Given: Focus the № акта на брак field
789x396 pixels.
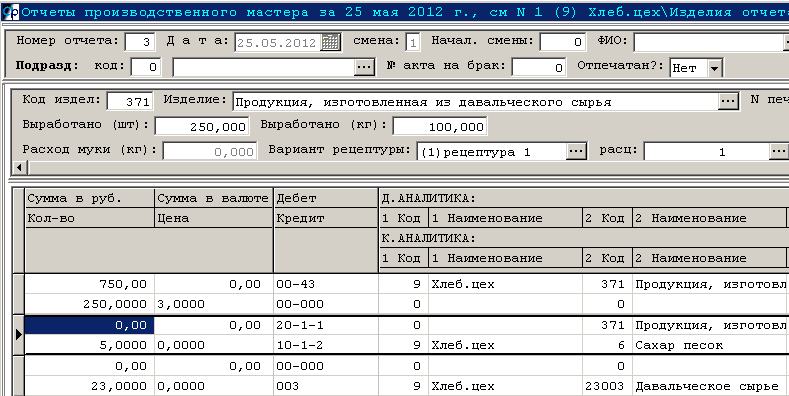Looking at the screenshot, I should [539, 67].
